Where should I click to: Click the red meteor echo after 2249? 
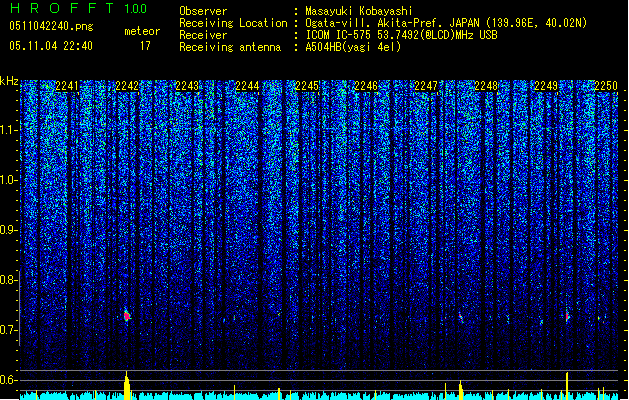pyautogui.click(x=567, y=317)
